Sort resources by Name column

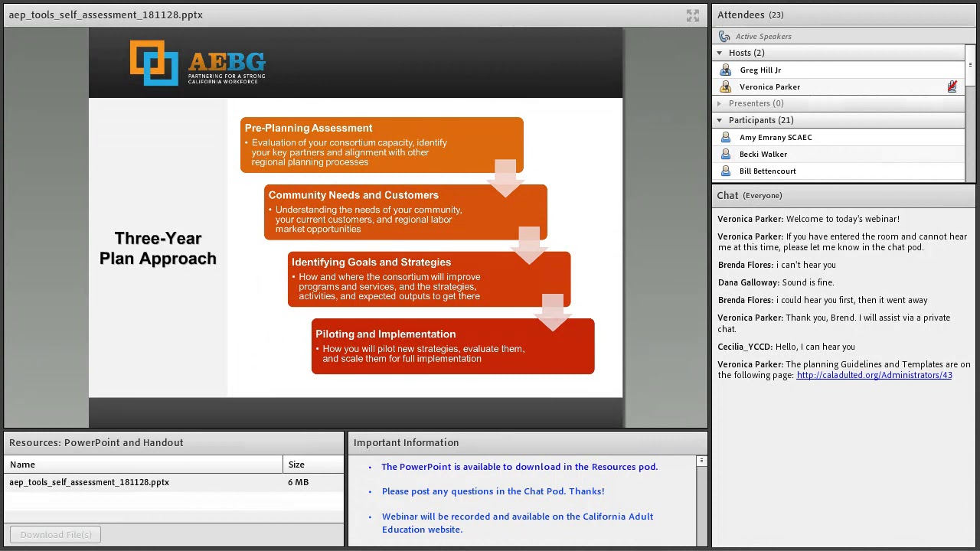(x=143, y=465)
